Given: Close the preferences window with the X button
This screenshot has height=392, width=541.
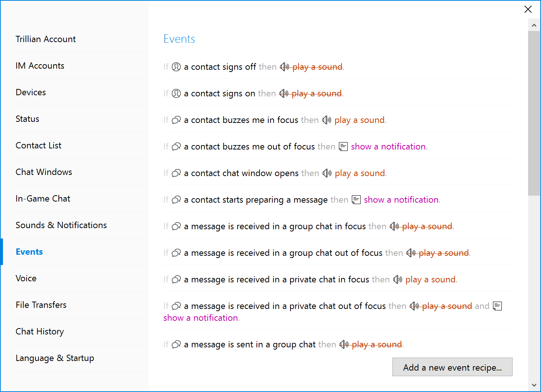Looking at the screenshot, I should (528, 9).
